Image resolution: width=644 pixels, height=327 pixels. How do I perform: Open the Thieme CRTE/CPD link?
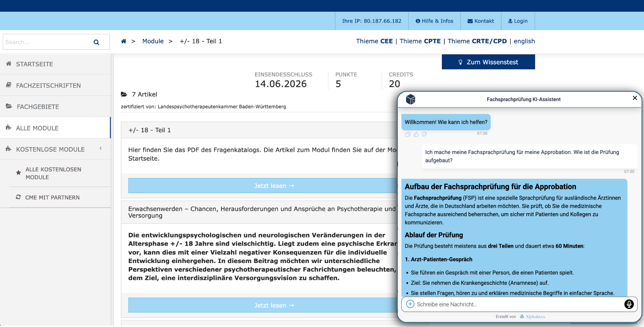(477, 41)
